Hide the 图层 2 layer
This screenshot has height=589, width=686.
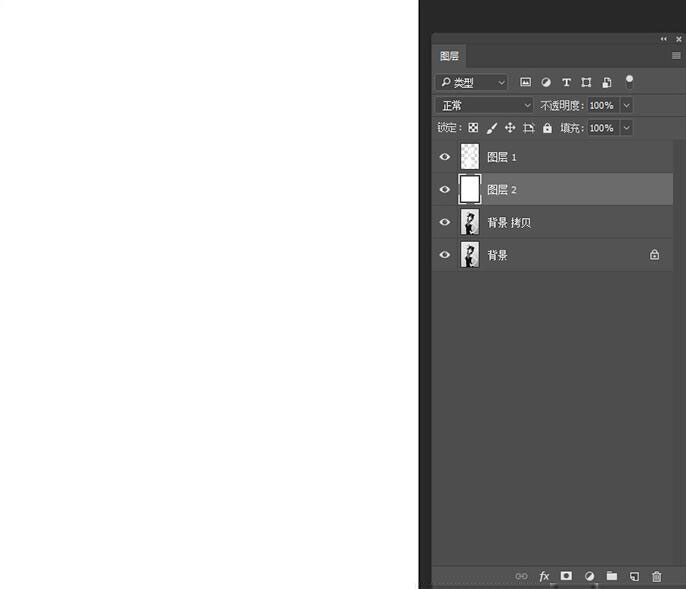(x=444, y=189)
